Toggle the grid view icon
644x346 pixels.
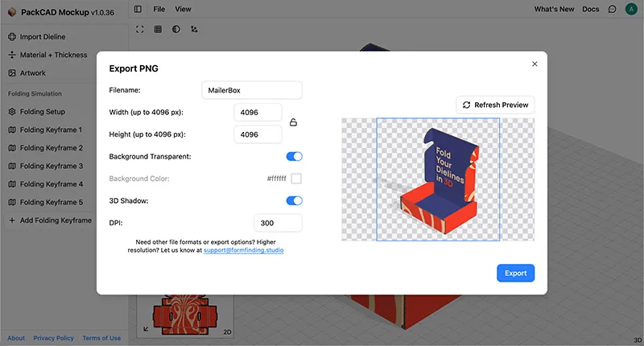tap(158, 29)
